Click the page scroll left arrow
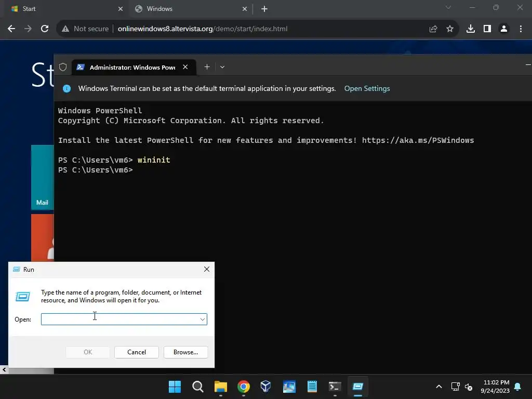 point(4,370)
